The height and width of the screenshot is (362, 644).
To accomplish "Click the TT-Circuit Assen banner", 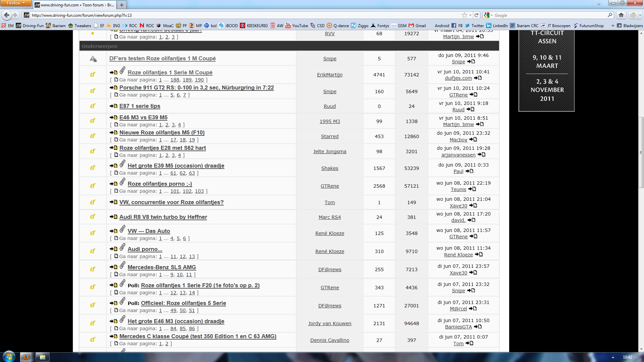I will [546, 71].
